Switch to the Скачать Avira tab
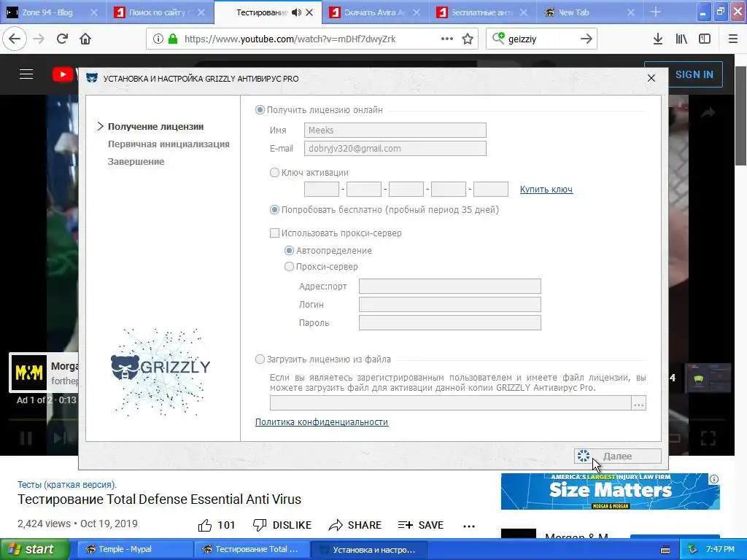 pyautogui.click(x=374, y=12)
